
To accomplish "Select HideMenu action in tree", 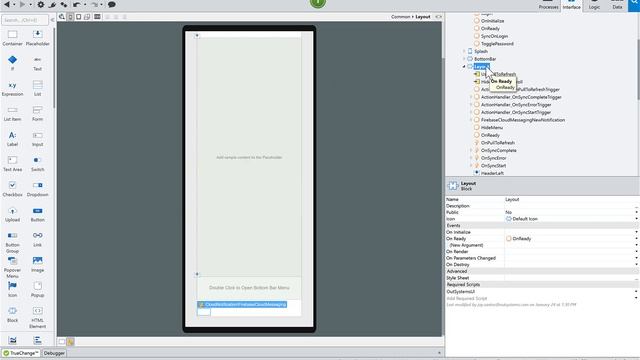I will coord(491,128).
